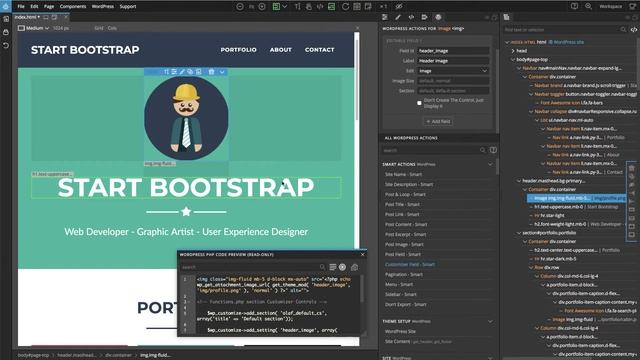Open the Support menu
The image size is (640, 360).
[x=128, y=7]
